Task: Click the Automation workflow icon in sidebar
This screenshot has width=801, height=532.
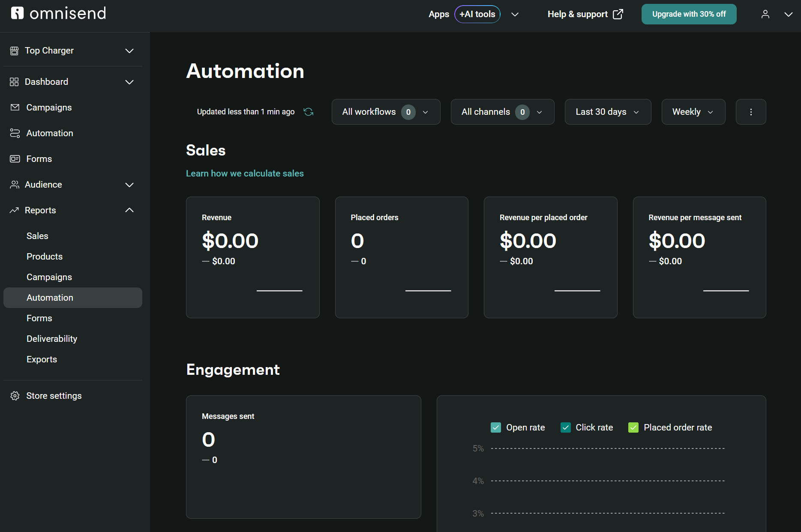Action: [15, 133]
